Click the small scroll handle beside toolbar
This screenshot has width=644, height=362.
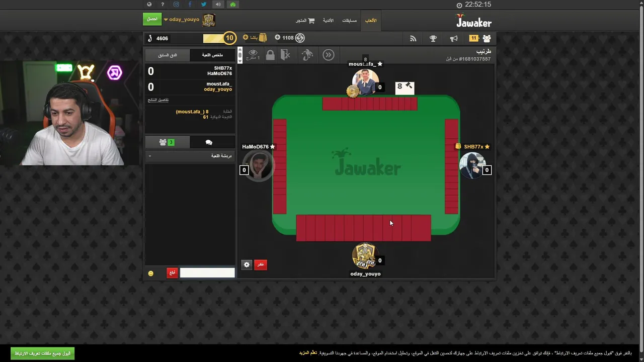240,55
